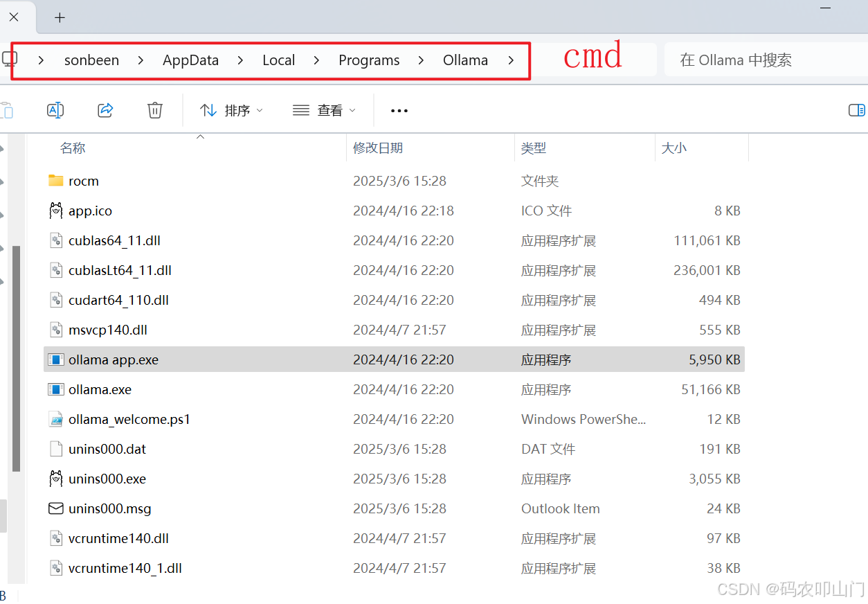Expand the chevron after sonbeen in path
868x604 pixels.
click(141, 60)
